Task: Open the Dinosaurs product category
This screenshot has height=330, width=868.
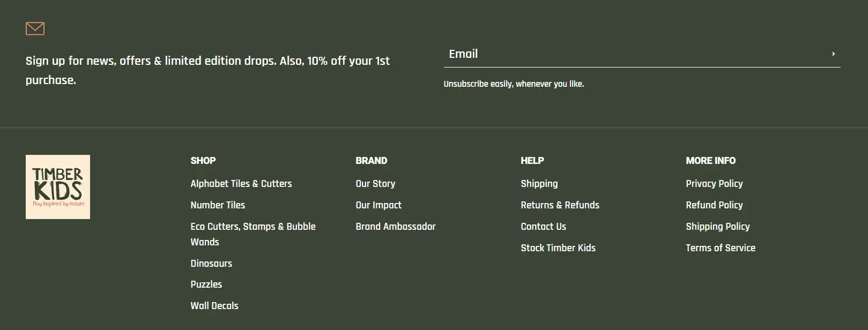Action: (x=211, y=263)
